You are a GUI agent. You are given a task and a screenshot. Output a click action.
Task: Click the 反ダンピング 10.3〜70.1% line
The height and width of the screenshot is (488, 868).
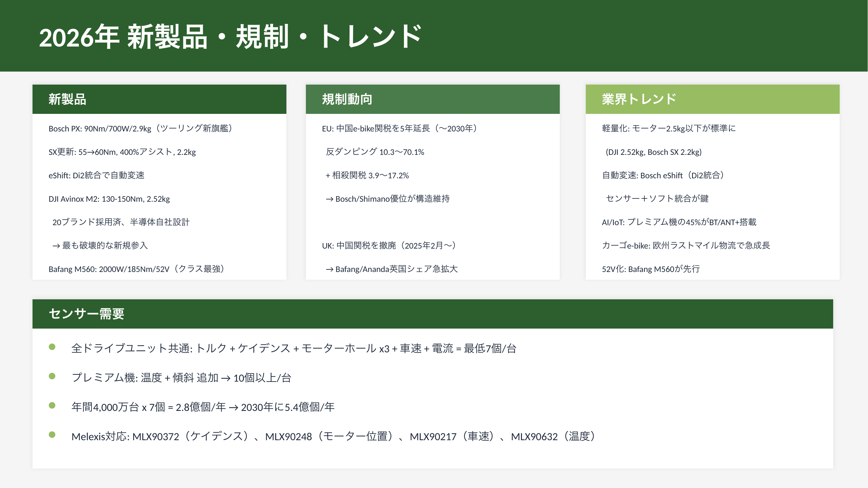[x=375, y=152]
